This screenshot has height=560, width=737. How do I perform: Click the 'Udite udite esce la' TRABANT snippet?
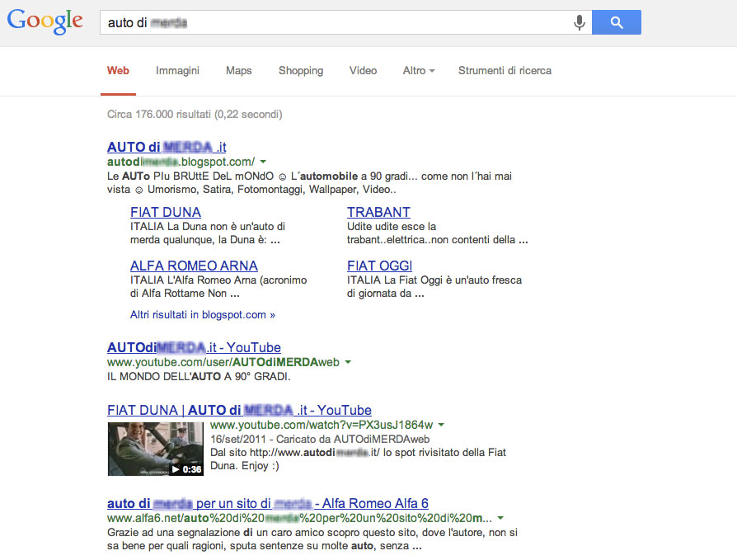pos(437,233)
